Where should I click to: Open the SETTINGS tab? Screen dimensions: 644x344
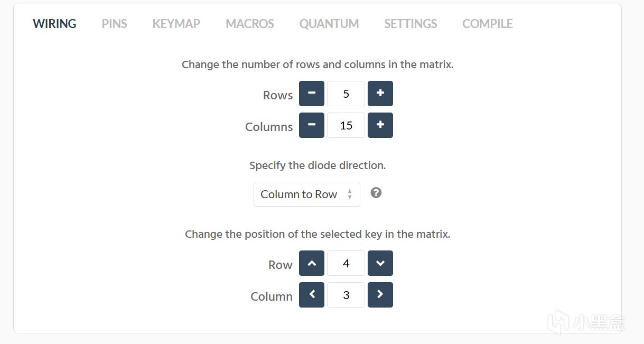tap(410, 24)
